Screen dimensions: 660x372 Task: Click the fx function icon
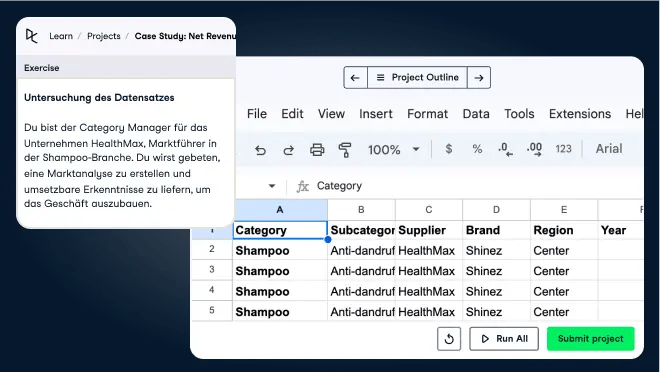click(x=303, y=186)
